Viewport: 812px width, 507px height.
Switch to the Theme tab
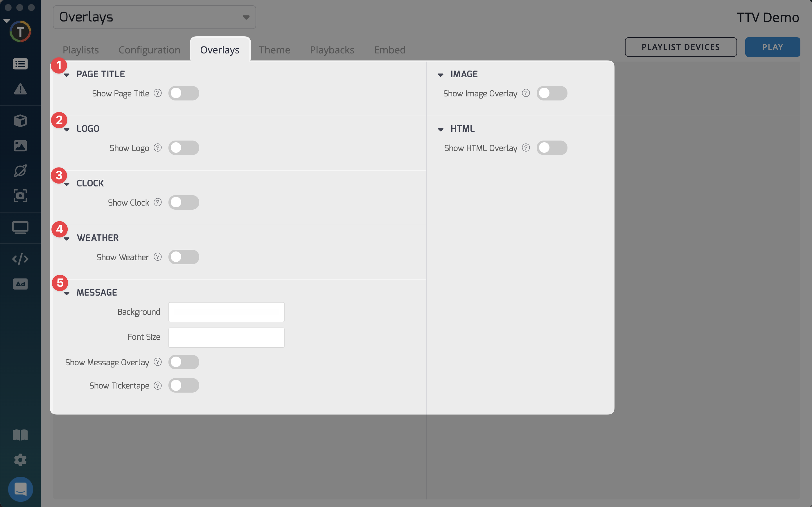tap(274, 50)
